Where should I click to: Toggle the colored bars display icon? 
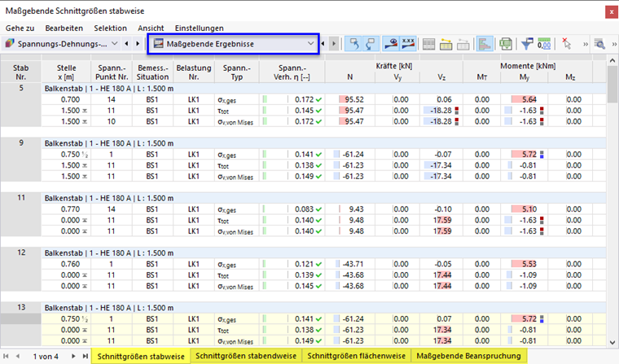pyautogui.click(x=485, y=44)
